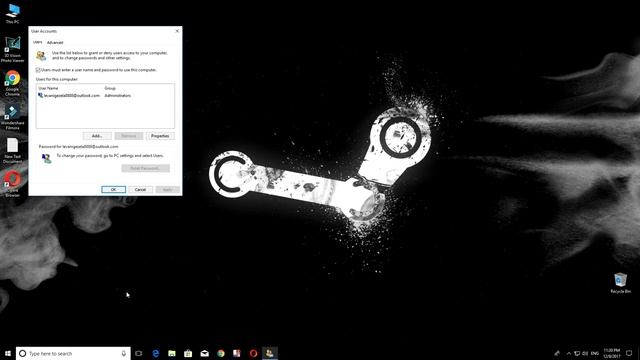This screenshot has height=360, width=640.
Task: Open Task View from taskbar
Action: (139, 353)
